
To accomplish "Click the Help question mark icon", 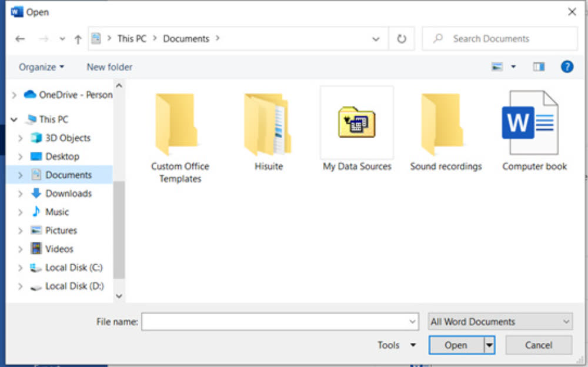I will tap(567, 67).
